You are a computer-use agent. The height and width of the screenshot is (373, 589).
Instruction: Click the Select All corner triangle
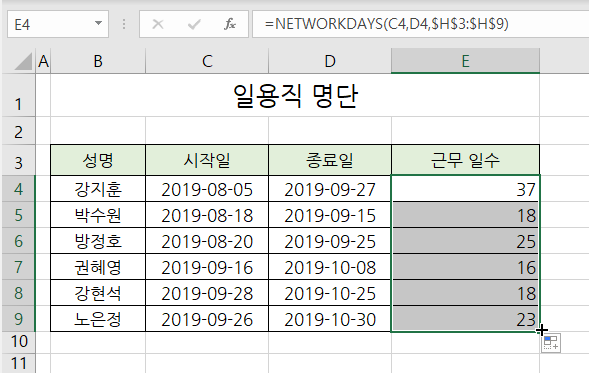click(23, 61)
